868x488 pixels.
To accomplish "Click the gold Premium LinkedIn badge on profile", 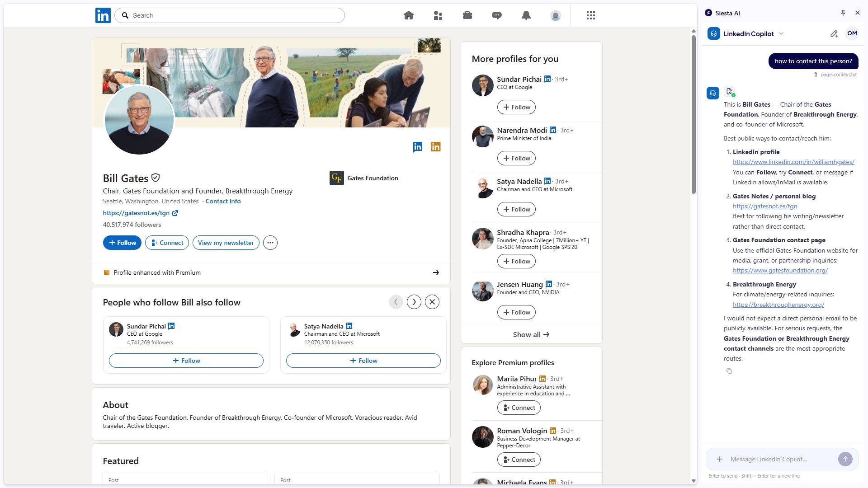I will pyautogui.click(x=436, y=147).
